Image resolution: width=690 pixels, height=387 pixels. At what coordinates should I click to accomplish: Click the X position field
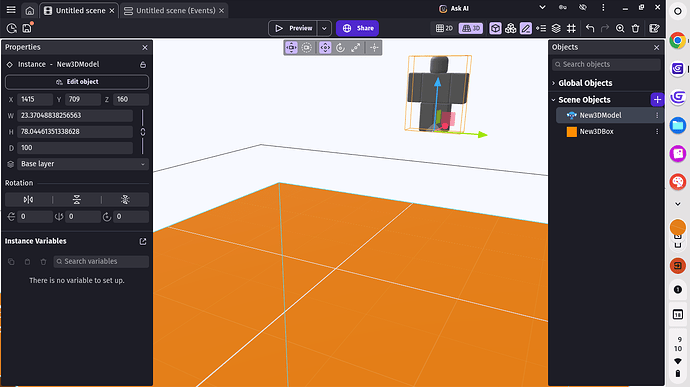click(35, 100)
